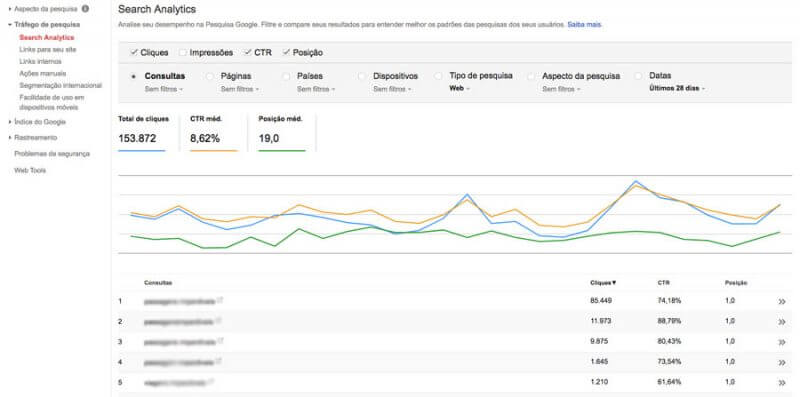The width and height of the screenshot is (800, 397).
Task: Open Sem filtros dropdown under Dispositivos
Action: [392, 89]
